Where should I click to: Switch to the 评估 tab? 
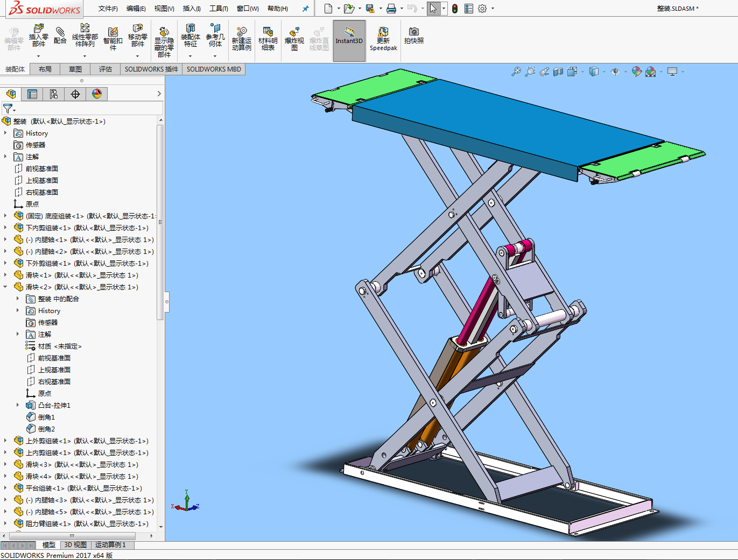[x=106, y=69]
